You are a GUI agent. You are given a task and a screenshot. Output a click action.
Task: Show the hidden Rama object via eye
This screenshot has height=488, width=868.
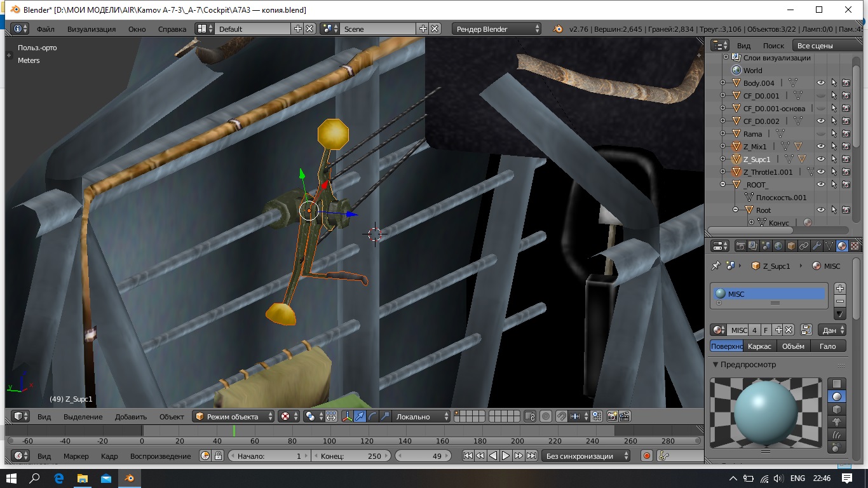pyautogui.click(x=821, y=134)
